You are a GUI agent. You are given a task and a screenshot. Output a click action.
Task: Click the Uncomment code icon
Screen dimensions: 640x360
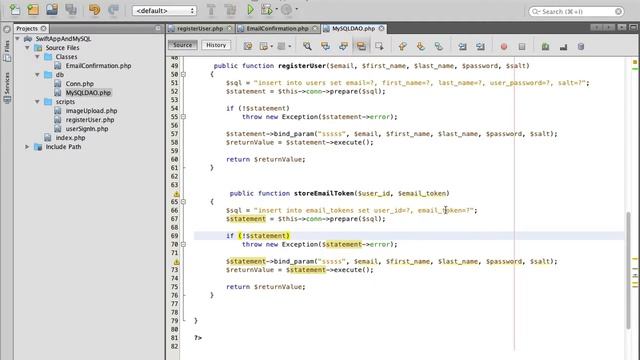[563, 47]
